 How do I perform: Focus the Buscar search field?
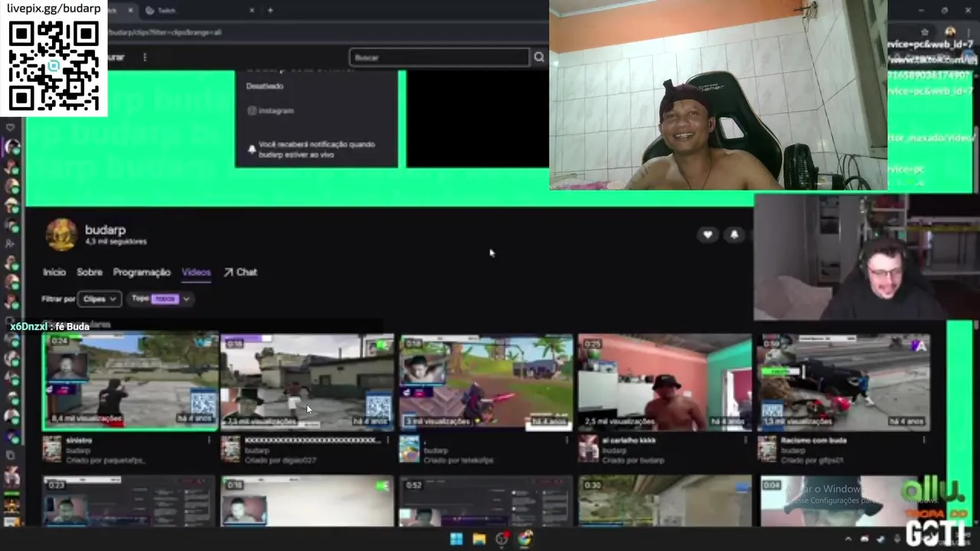coord(439,57)
